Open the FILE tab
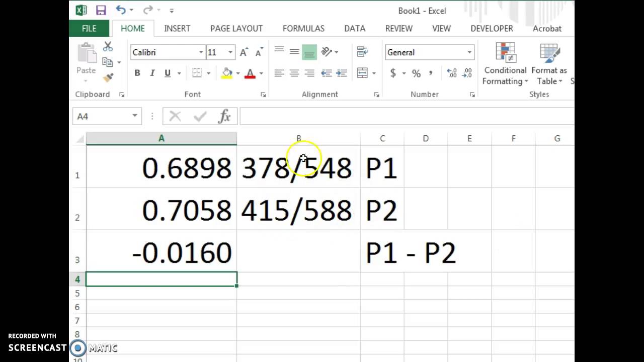This screenshot has width=644, height=362. coord(89,29)
